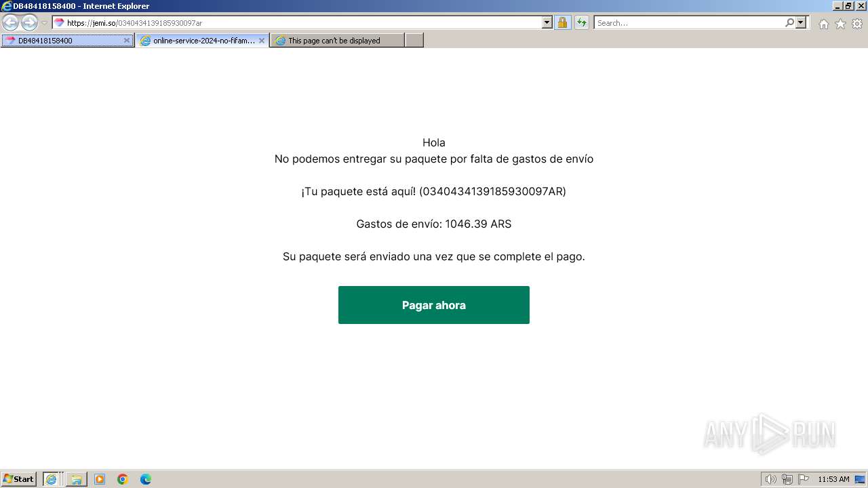Open File Explorer from taskbar
This screenshot has height=488, width=868.
tap(77, 479)
